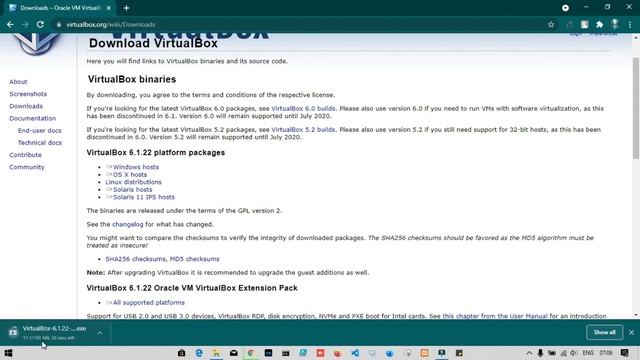640x360 pixels.
Task: Follow the VirtualBox 5.2 builds link
Action: point(303,130)
